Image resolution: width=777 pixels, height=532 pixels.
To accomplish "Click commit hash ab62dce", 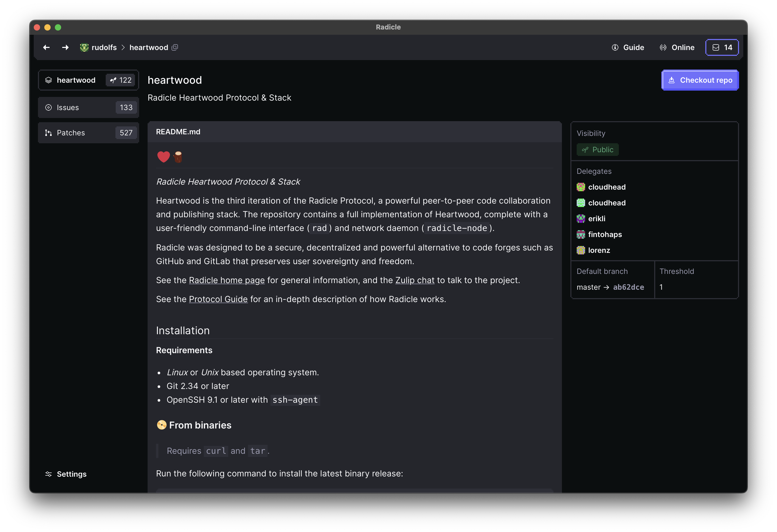I will pos(629,287).
